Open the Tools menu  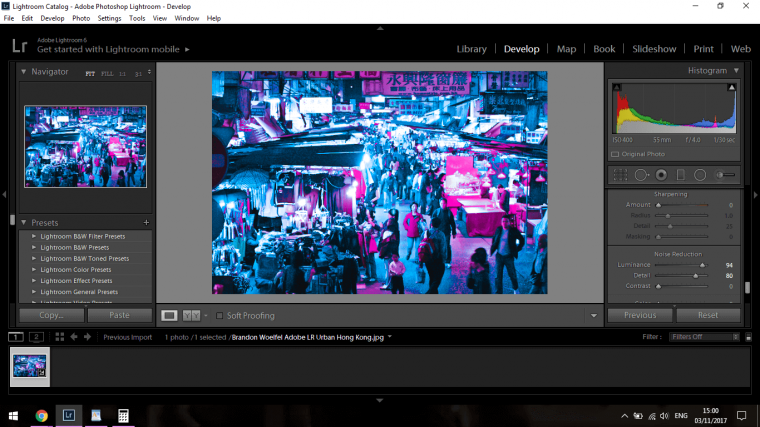click(137, 18)
